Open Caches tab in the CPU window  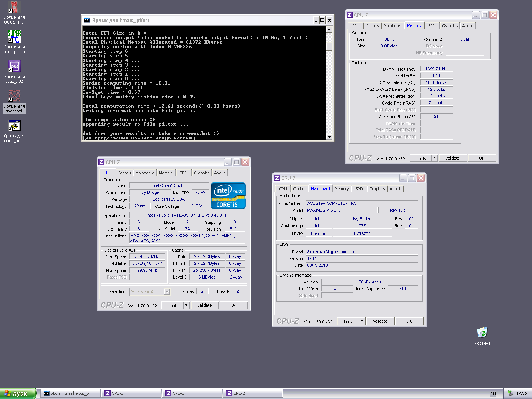pos(124,173)
